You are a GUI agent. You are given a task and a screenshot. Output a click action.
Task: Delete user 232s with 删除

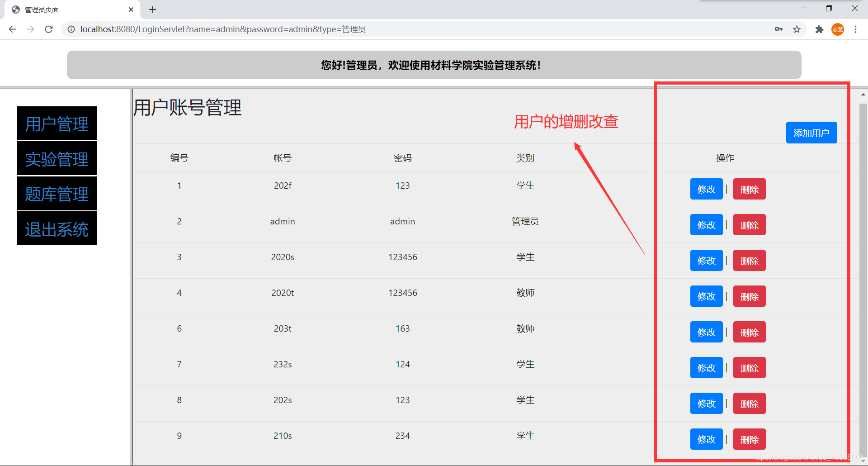(749, 368)
